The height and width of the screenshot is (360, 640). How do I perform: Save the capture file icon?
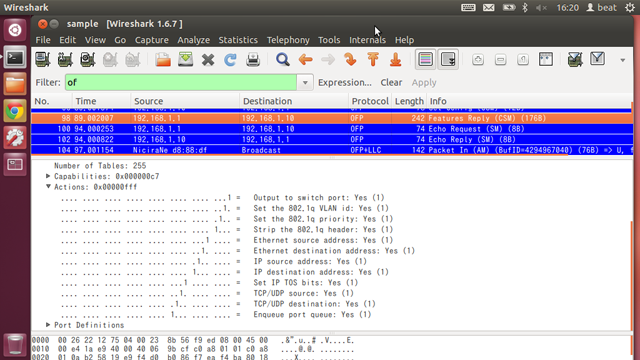pyautogui.click(x=185, y=60)
